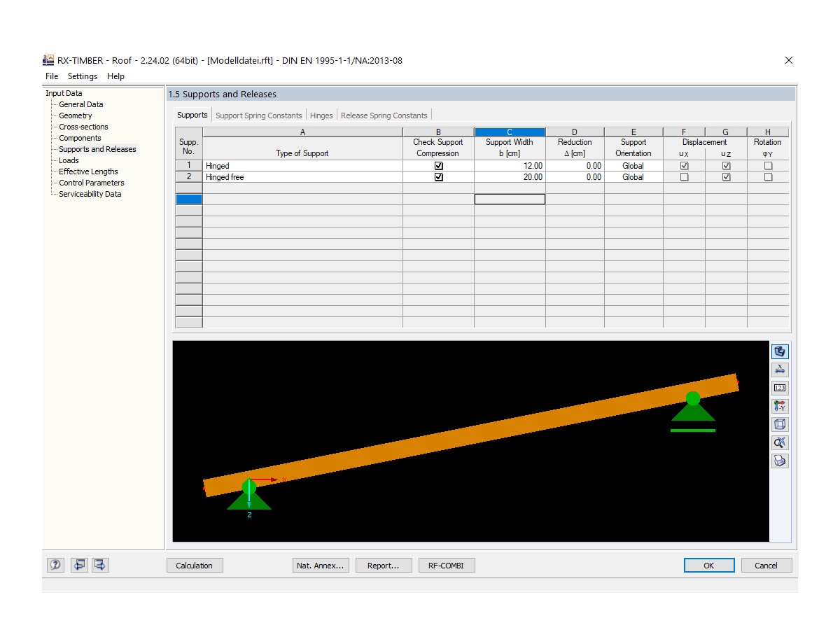Select Supports and Releases in the tree

[97, 149]
